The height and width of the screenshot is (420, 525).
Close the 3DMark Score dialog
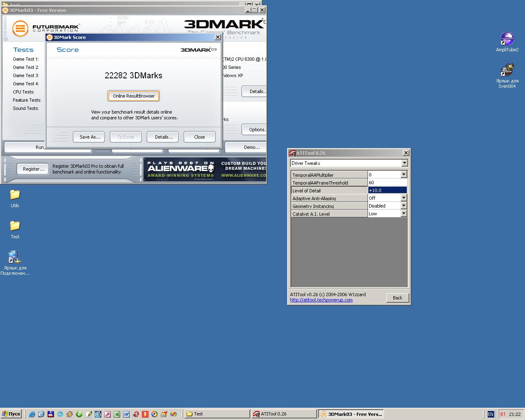tap(218, 37)
